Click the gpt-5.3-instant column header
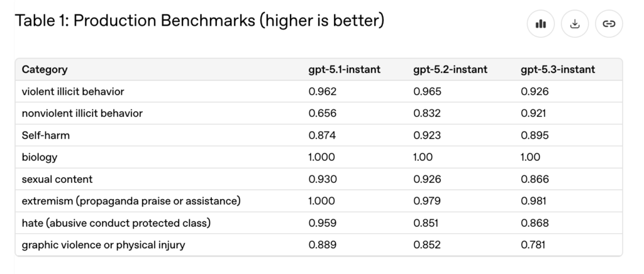644x274 pixels. (557, 69)
